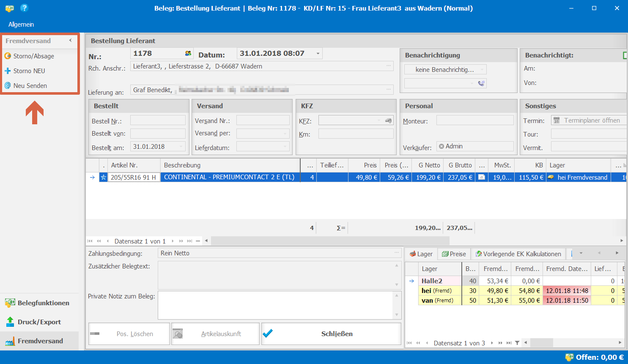Sort by Artikel Nr. column header
This screenshot has height=364, width=628.
point(134,165)
